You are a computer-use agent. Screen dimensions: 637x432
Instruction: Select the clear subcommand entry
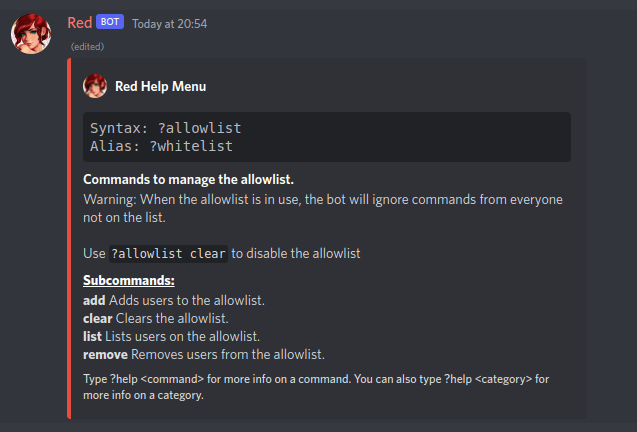pyautogui.click(x=97, y=318)
